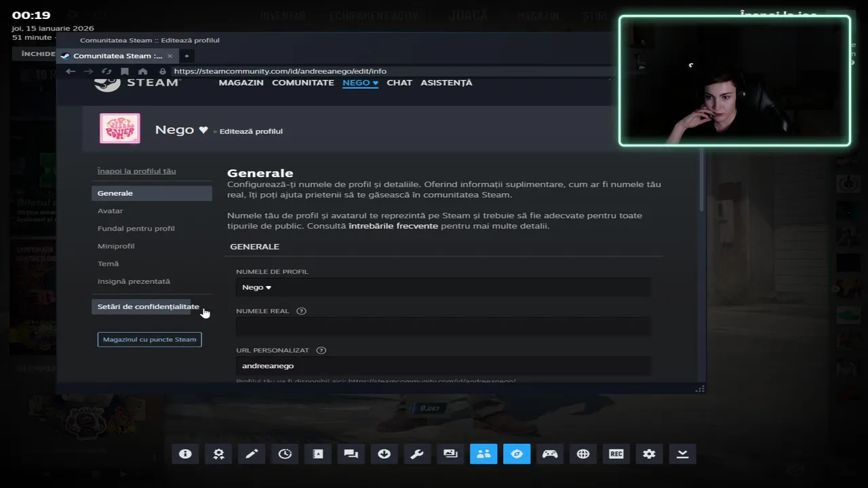Viewport: 868px width, 488px height.
Task: Select the Comunitatea Steam browser tab
Action: pyautogui.click(x=117, y=56)
